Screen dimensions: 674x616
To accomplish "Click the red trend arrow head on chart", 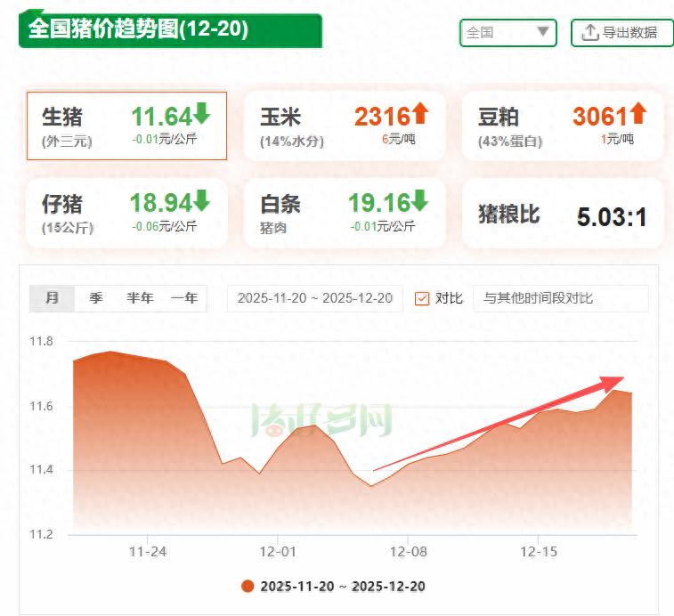I will click(614, 382).
